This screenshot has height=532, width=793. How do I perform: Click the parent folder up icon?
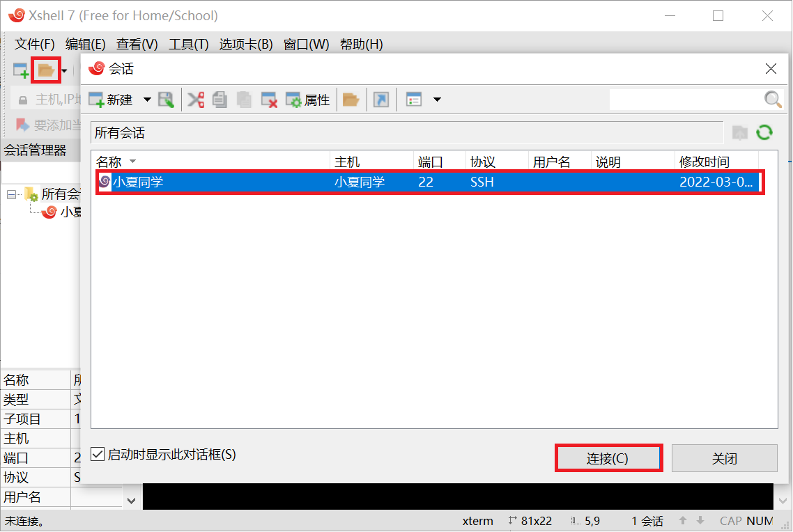point(740,133)
